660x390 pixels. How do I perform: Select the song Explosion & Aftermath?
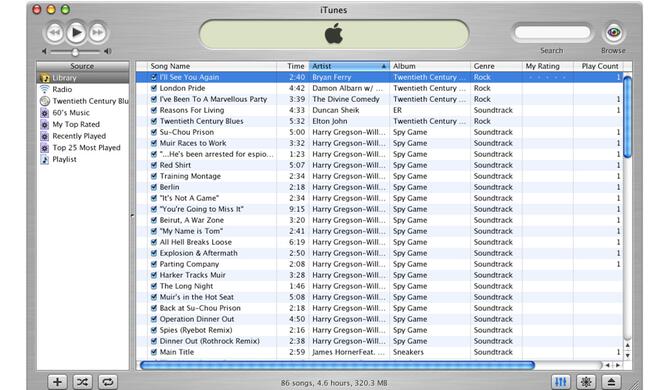(x=198, y=253)
